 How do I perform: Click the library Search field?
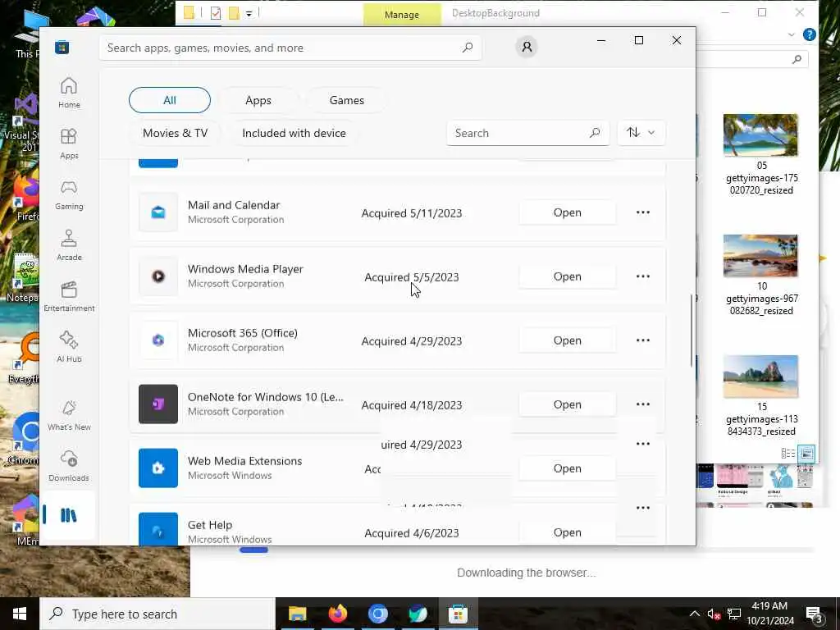527,133
